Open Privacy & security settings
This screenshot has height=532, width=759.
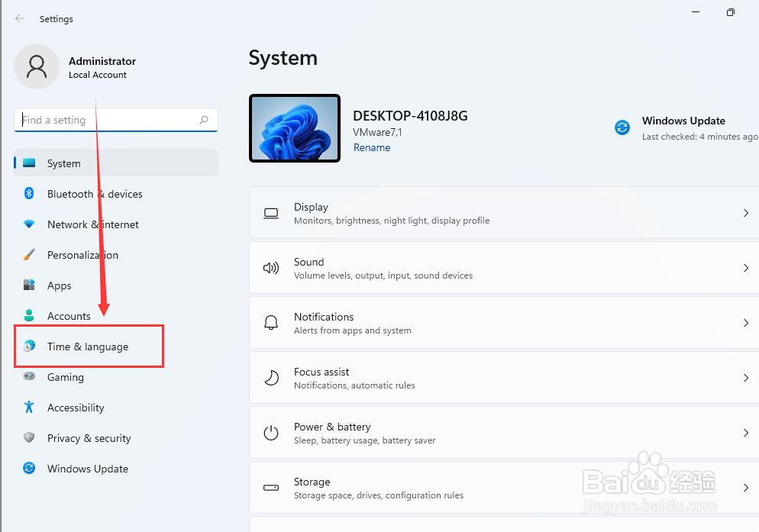click(x=116, y=437)
